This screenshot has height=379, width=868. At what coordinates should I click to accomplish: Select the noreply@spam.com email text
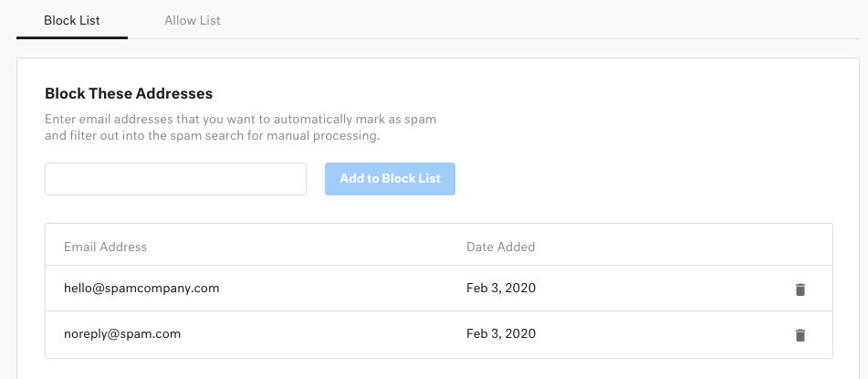click(x=122, y=334)
